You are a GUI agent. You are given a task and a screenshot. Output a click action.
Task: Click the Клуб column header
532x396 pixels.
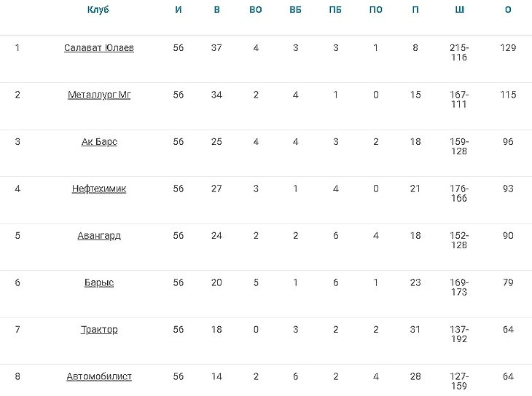pos(98,9)
